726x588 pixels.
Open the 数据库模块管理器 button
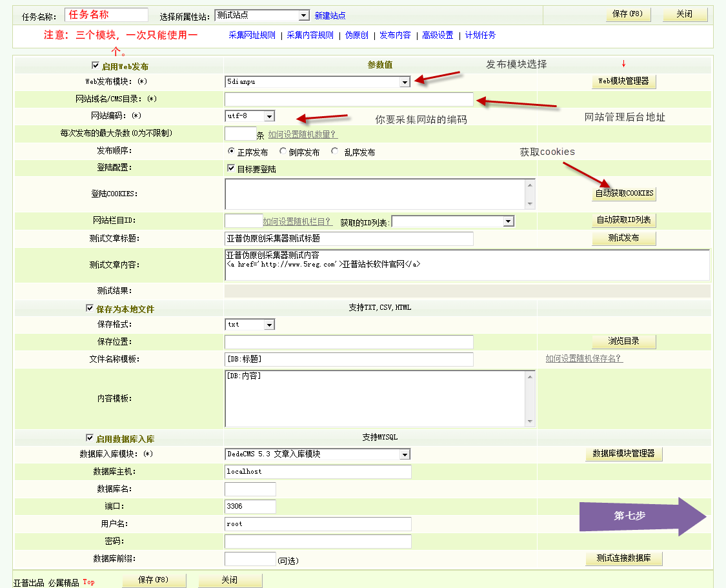623,454
